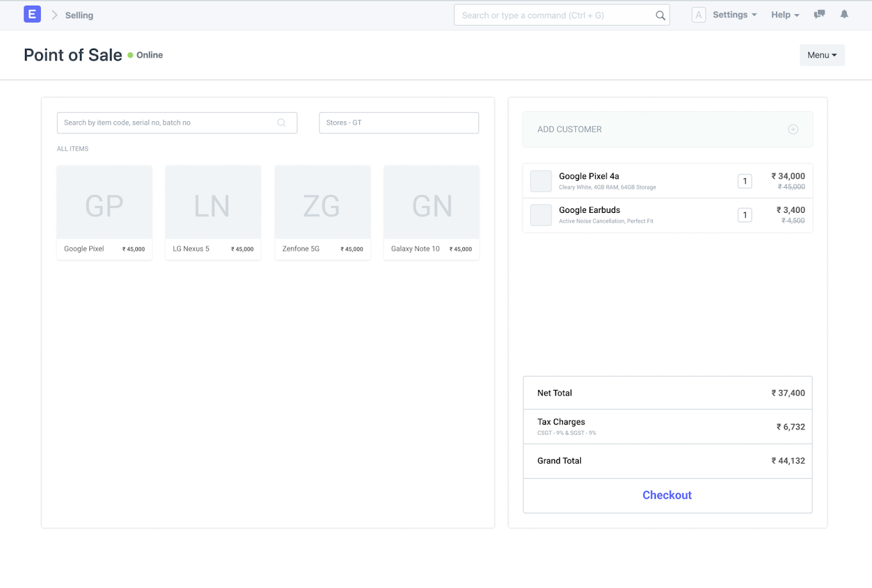This screenshot has width=872, height=588.
Task: Click the Point of Sale page title
Action: (73, 55)
